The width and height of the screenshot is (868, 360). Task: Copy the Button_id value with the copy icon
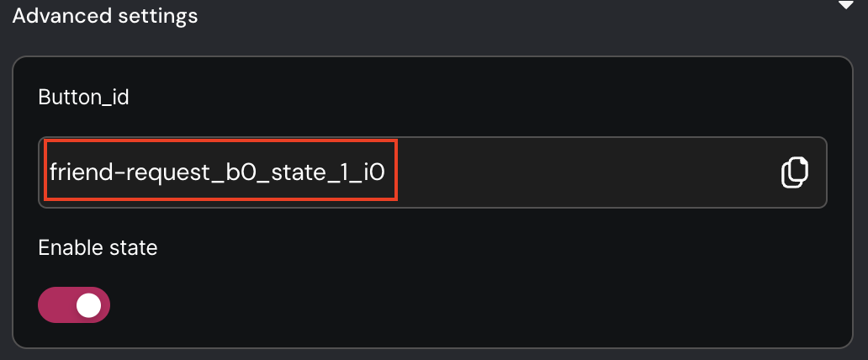[794, 172]
